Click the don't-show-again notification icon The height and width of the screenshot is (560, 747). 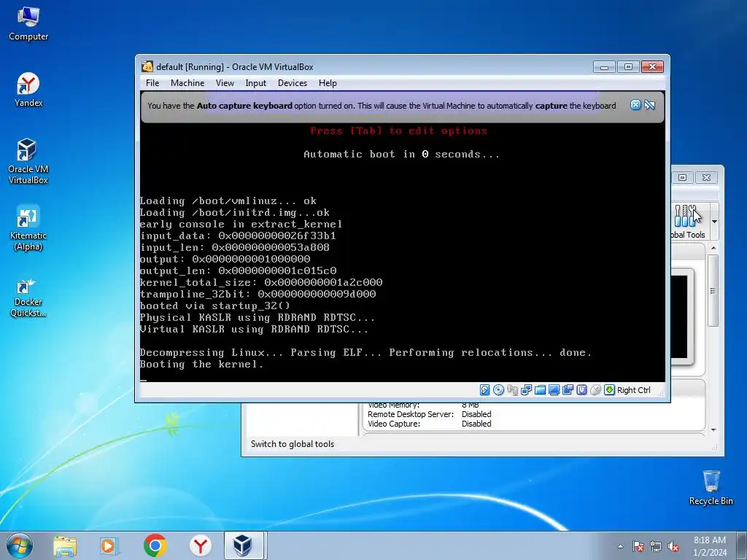coord(650,105)
